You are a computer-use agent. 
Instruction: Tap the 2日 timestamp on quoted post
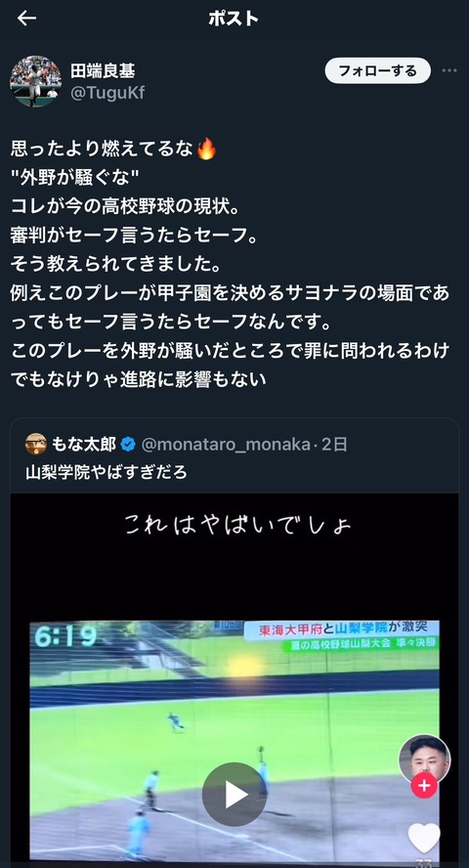tap(334, 444)
